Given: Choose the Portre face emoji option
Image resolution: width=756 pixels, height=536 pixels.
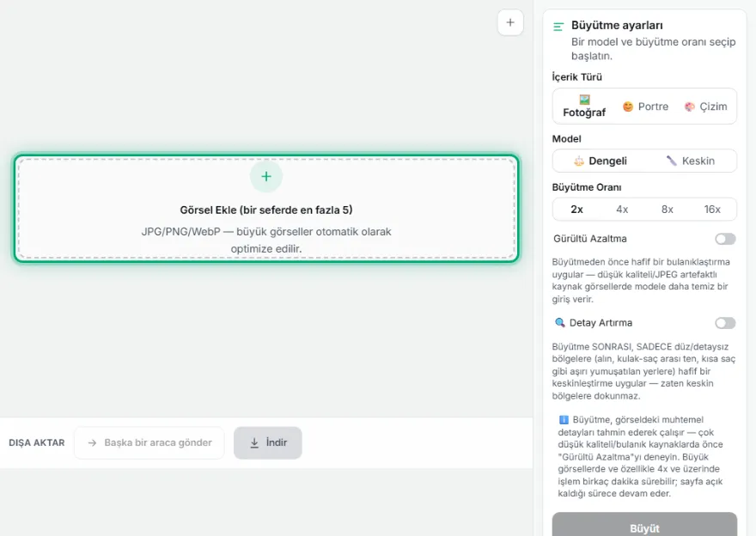Looking at the screenshot, I should point(627,107).
